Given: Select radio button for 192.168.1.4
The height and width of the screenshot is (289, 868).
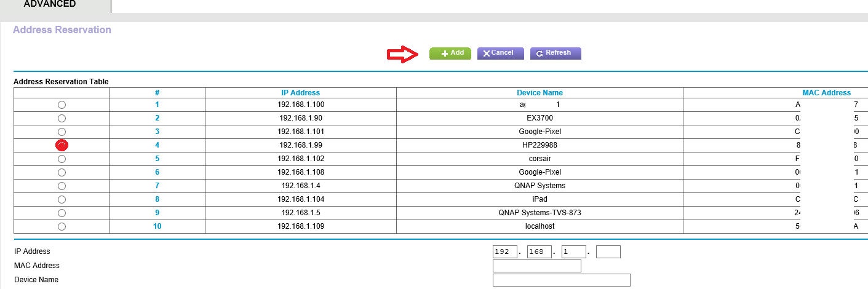Looking at the screenshot, I should click(62, 186).
